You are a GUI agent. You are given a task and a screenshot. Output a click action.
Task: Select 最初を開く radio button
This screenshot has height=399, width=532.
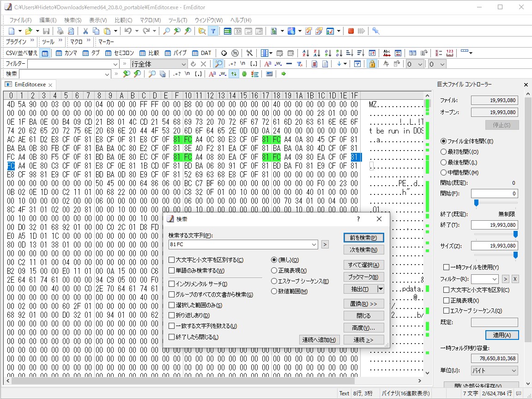click(x=459, y=151)
